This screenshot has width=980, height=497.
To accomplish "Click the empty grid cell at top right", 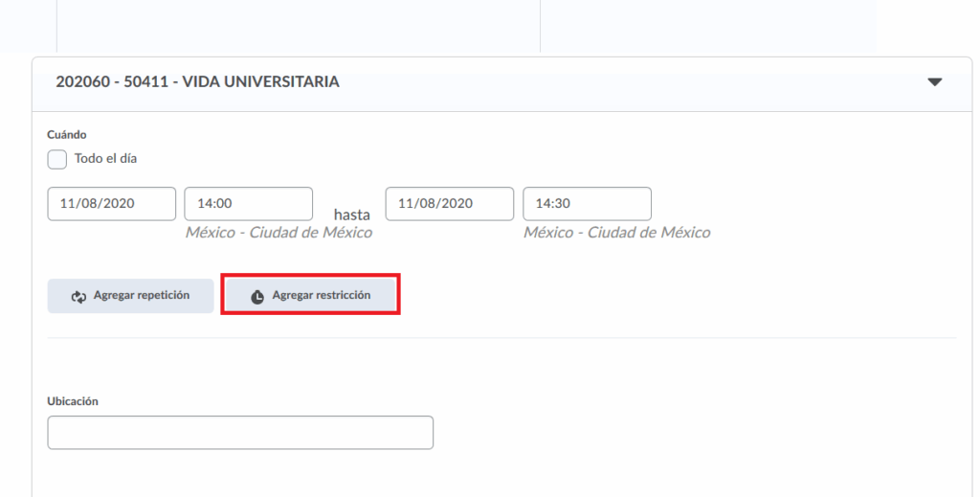I will tap(707, 25).
